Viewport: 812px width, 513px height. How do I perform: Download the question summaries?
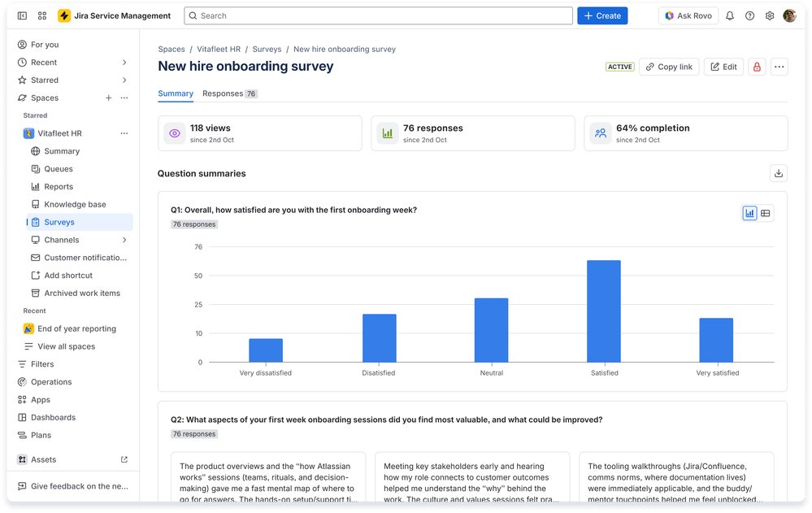(x=778, y=173)
